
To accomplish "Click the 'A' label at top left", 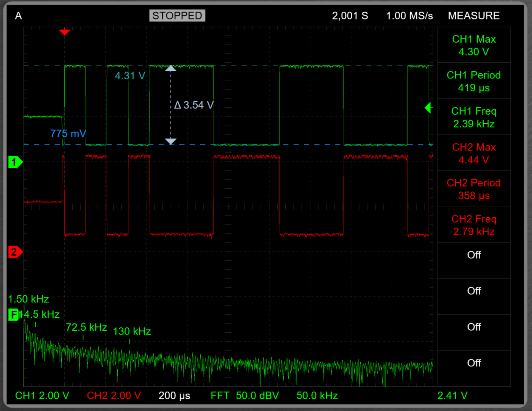I will point(18,16).
